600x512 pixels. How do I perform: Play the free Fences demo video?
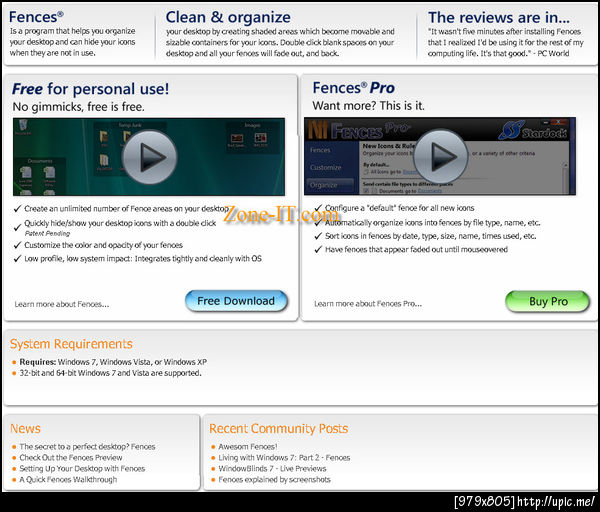point(149,157)
